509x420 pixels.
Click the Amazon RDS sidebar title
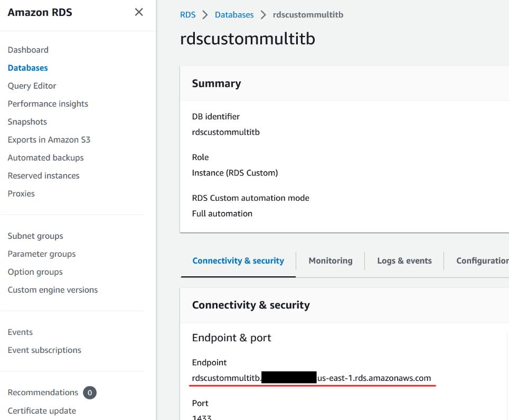pos(40,12)
